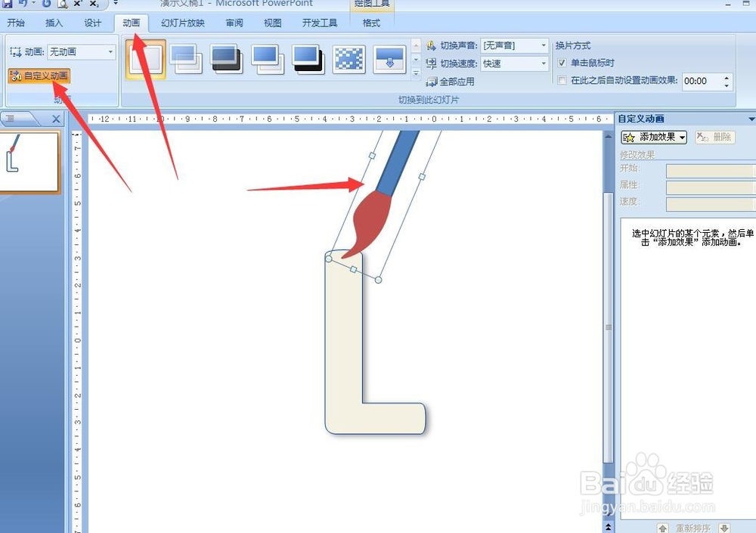Select the third transition (fade through black) thumbnail
Screen dimensions: 756x533
tap(227, 59)
